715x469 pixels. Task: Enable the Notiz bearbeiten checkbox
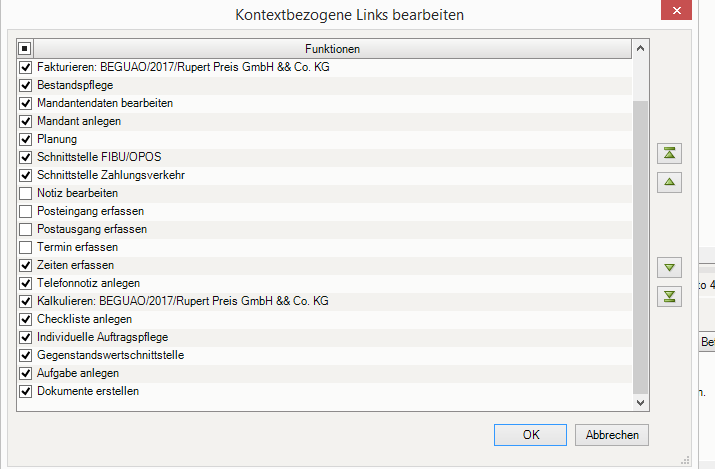(x=26, y=193)
